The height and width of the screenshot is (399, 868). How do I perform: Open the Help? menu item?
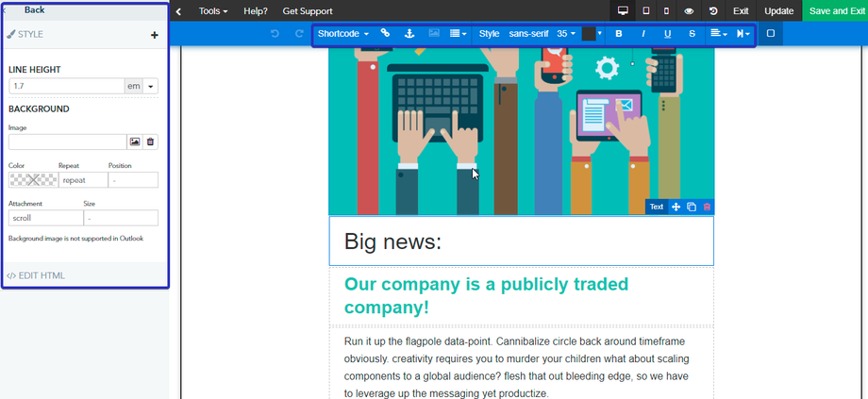coord(256,11)
